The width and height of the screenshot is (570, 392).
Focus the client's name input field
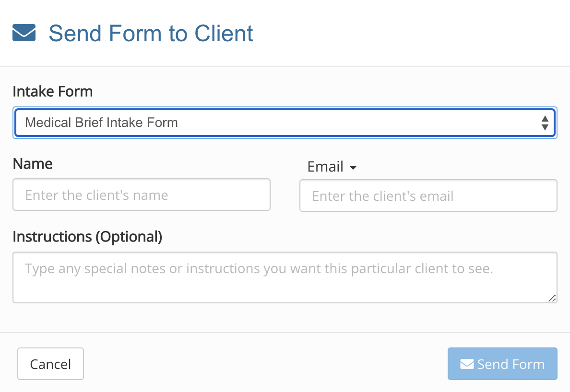tap(142, 195)
